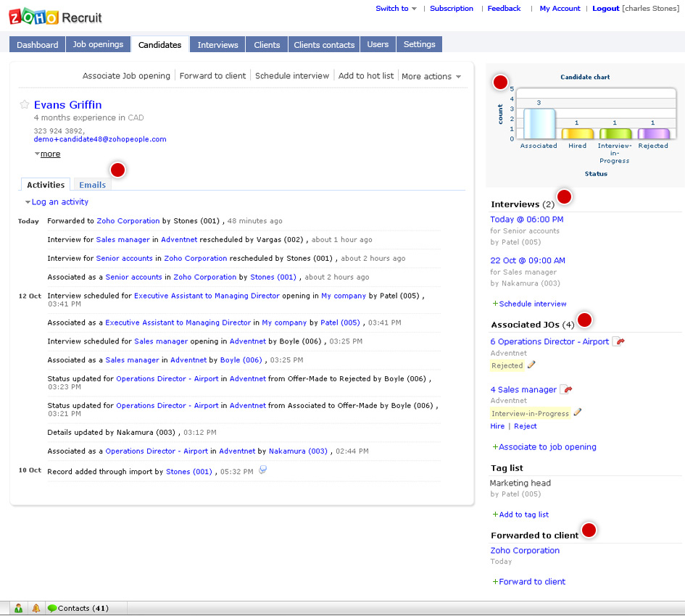Edit the Rejected status with pencil icon
The width and height of the screenshot is (685, 616).
531,365
